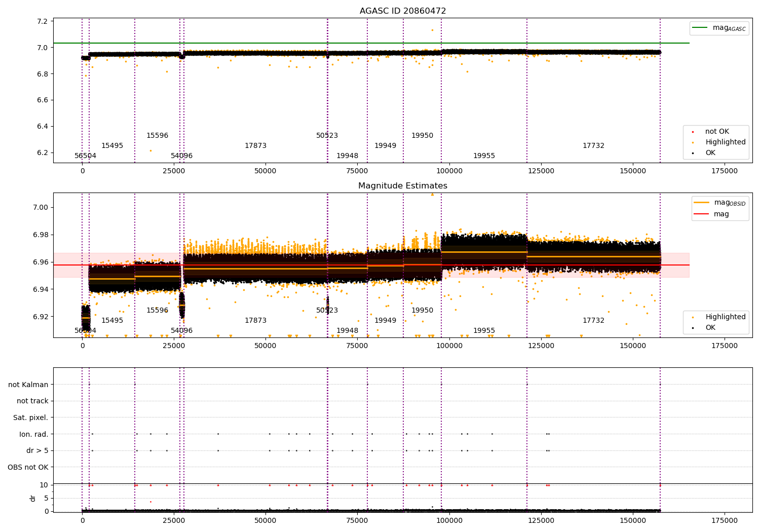Click obsid label 15495 in middle plot
760x532 pixels.
point(112,321)
